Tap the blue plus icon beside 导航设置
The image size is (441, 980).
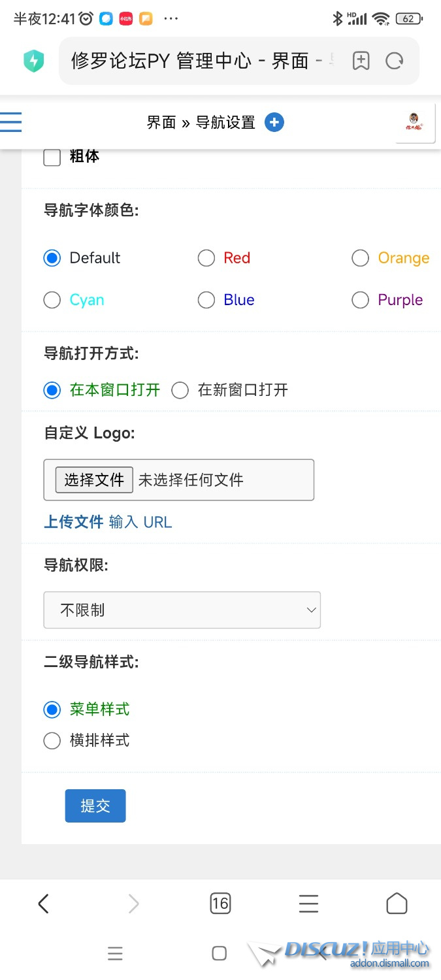(274, 122)
